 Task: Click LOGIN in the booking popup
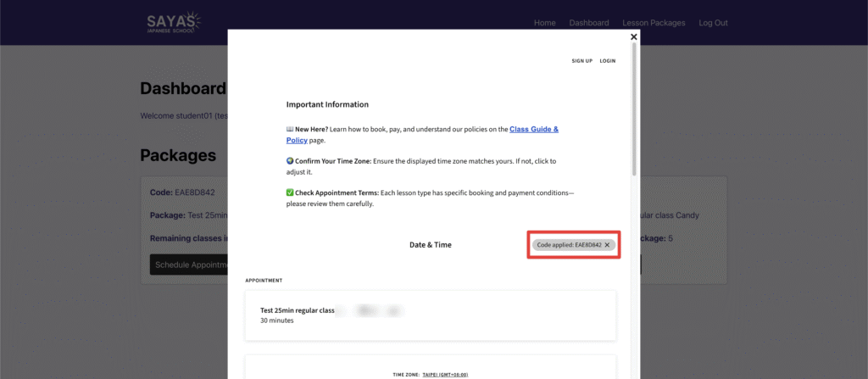[x=607, y=61]
